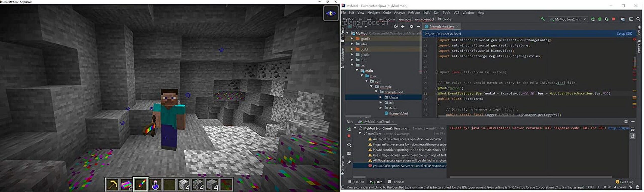The image size is (644, 192).
Task: Click the inspector hat icon in status bar
Action: (x=637, y=187)
